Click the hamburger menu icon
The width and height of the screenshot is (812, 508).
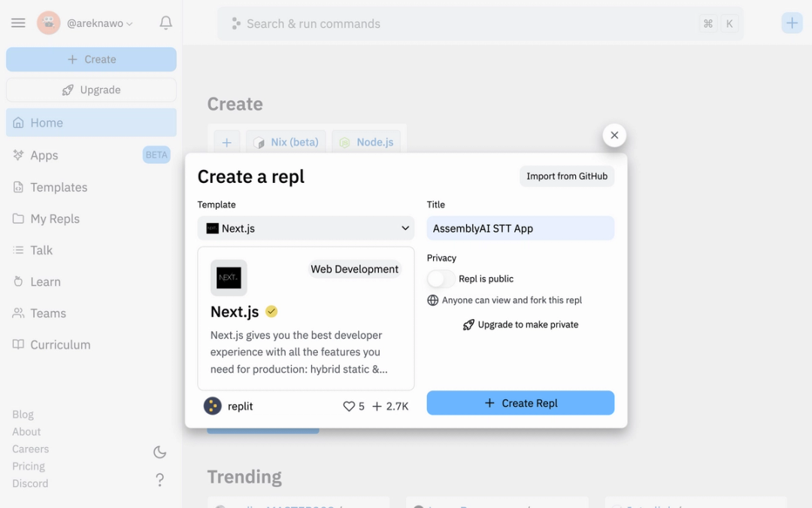[x=18, y=23]
